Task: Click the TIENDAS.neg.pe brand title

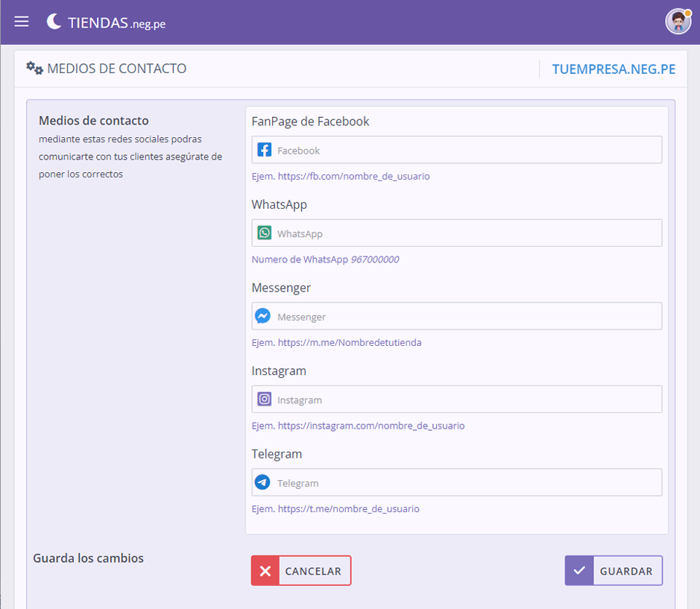Action: [116, 22]
